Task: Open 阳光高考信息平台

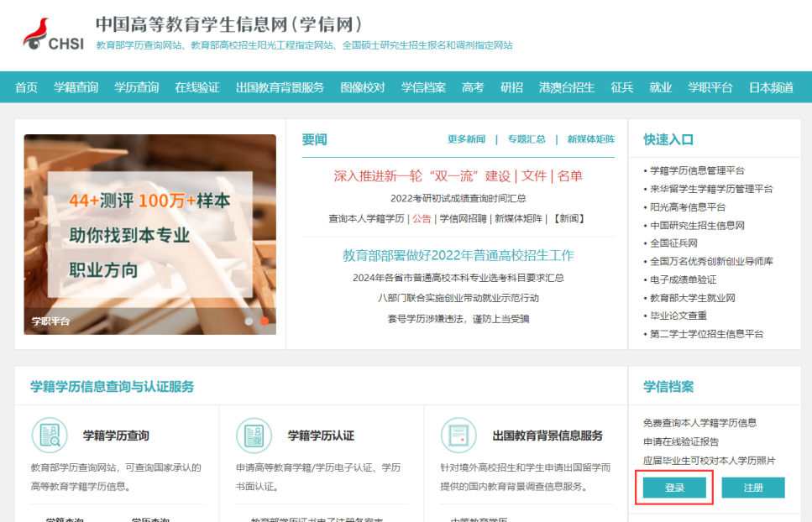Action: coord(688,207)
